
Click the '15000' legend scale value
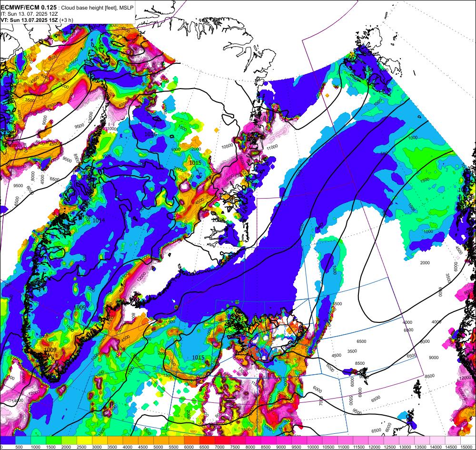pos(466,447)
